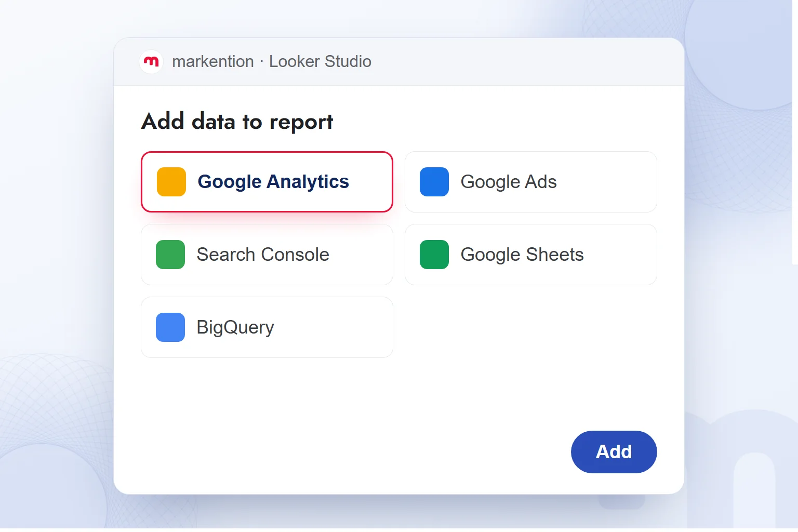Select the Google Analytics label
This screenshot has height=532, width=798.
pos(273,182)
